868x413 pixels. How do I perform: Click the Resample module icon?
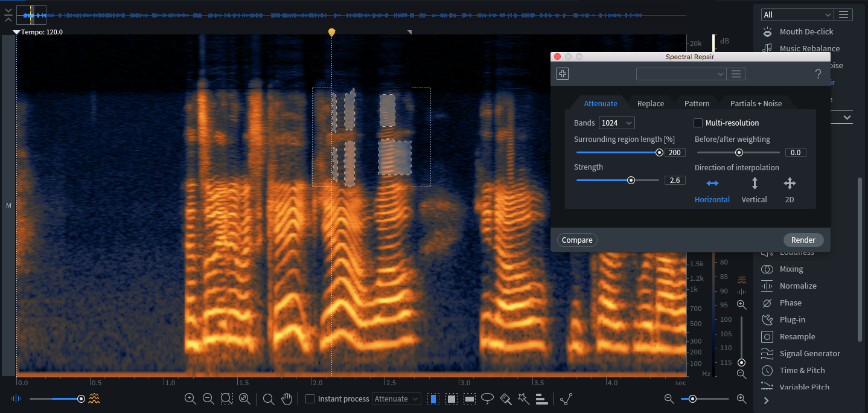pos(767,337)
